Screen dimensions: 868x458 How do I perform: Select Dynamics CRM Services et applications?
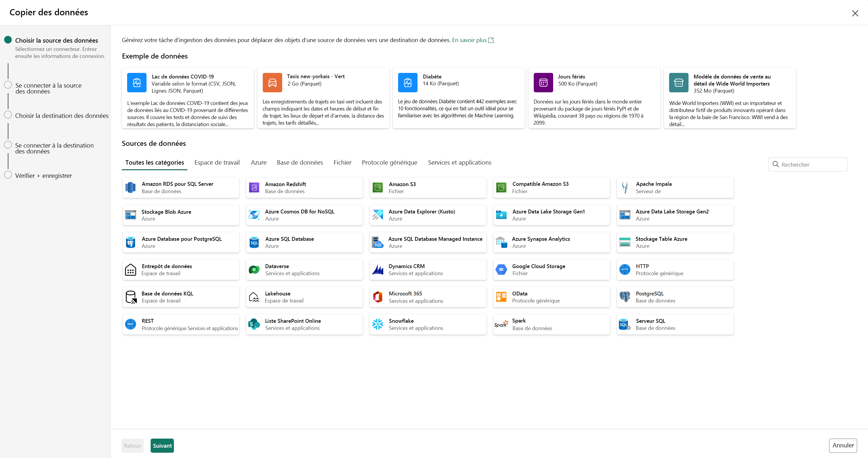pos(428,269)
